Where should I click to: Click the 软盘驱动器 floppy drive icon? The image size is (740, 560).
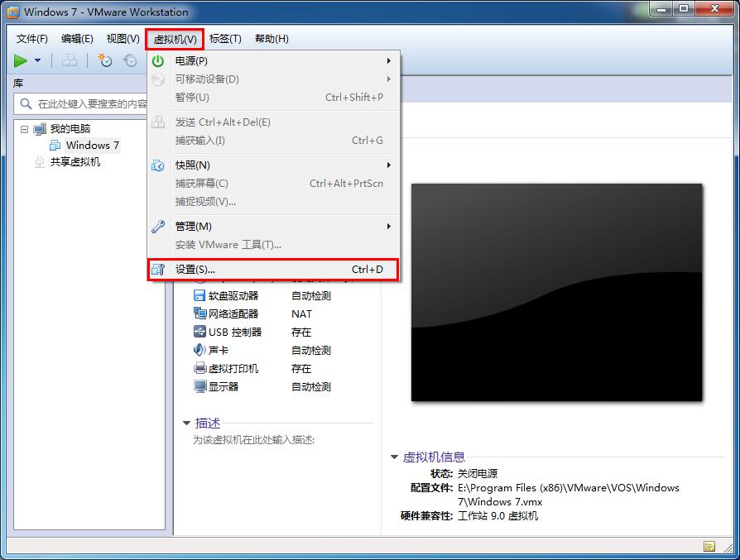pyautogui.click(x=199, y=295)
